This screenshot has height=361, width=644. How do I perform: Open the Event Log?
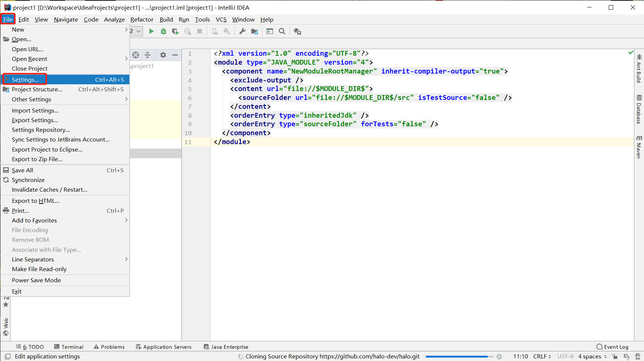pyautogui.click(x=612, y=347)
